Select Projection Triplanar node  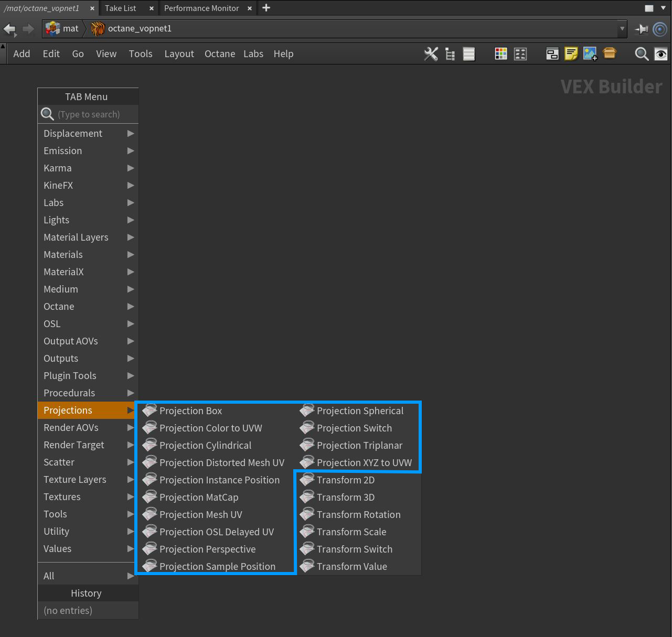click(x=359, y=445)
